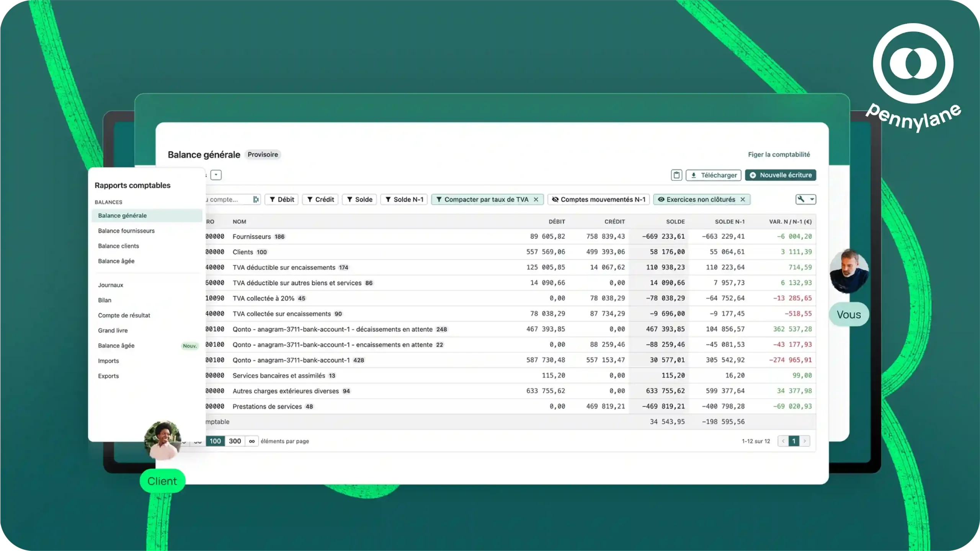The height and width of the screenshot is (551, 980).
Task: Sort by DÉBIT column header
Action: (x=557, y=222)
